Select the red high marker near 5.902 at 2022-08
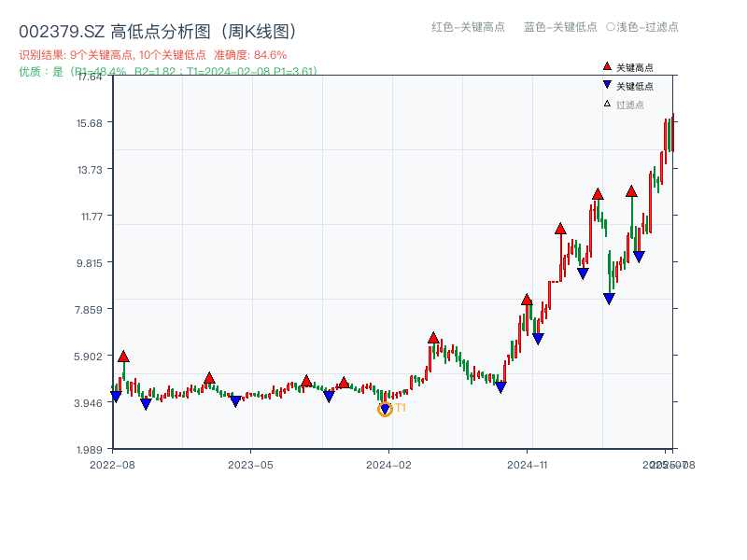747x560 pixels. [x=123, y=357]
